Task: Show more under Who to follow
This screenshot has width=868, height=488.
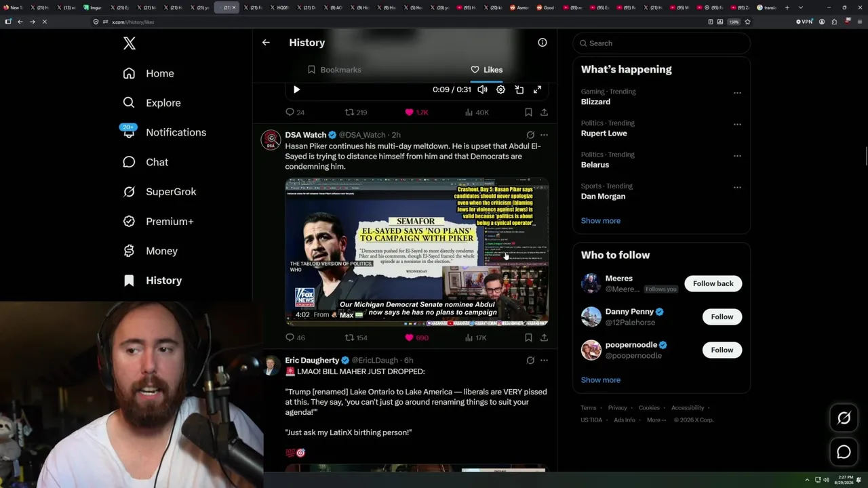Action: click(x=601, y=380)
